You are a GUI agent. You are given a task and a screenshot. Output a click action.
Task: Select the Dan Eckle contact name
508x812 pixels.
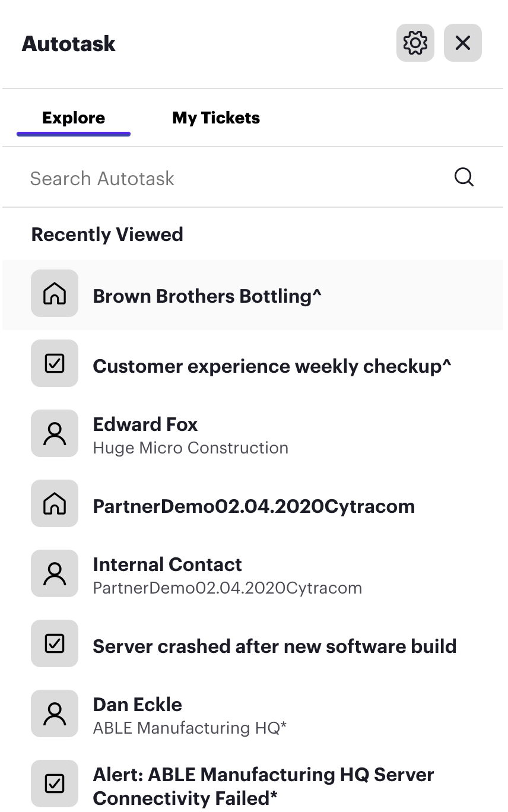(x=138, y=705)
